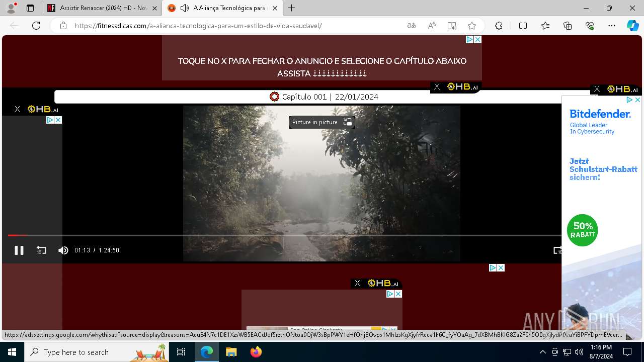Image resolution: width=644 pixels, height=362 pixels.
Task: Launch Firefox from taskbar
Action: click(256, 352)
